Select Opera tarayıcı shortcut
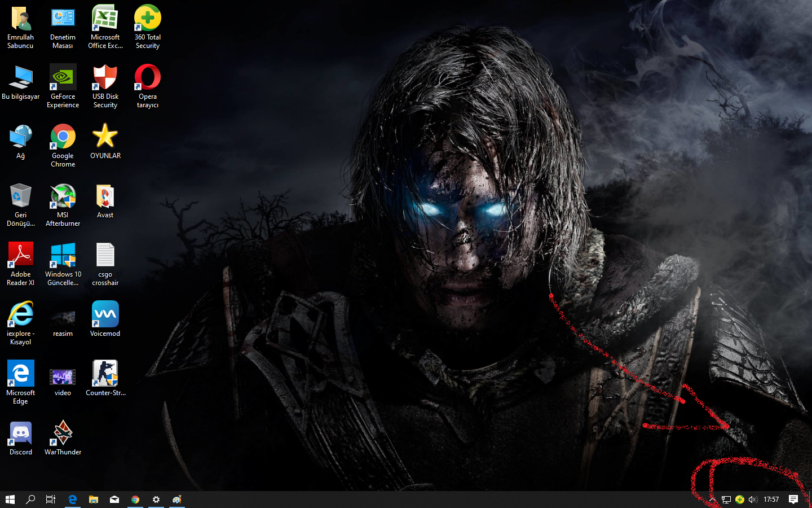Viewport: 812px width, 508px height. coord(148,86)
